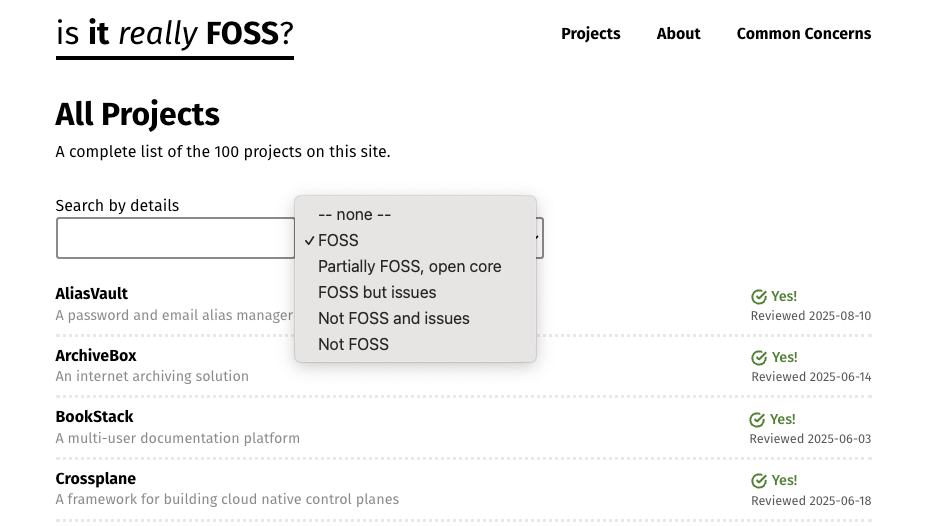Image resolution: width=942 pixels, height=526 pixels.
Task: Select the "Not FOSS" option
Action: [x=353, y=344]
